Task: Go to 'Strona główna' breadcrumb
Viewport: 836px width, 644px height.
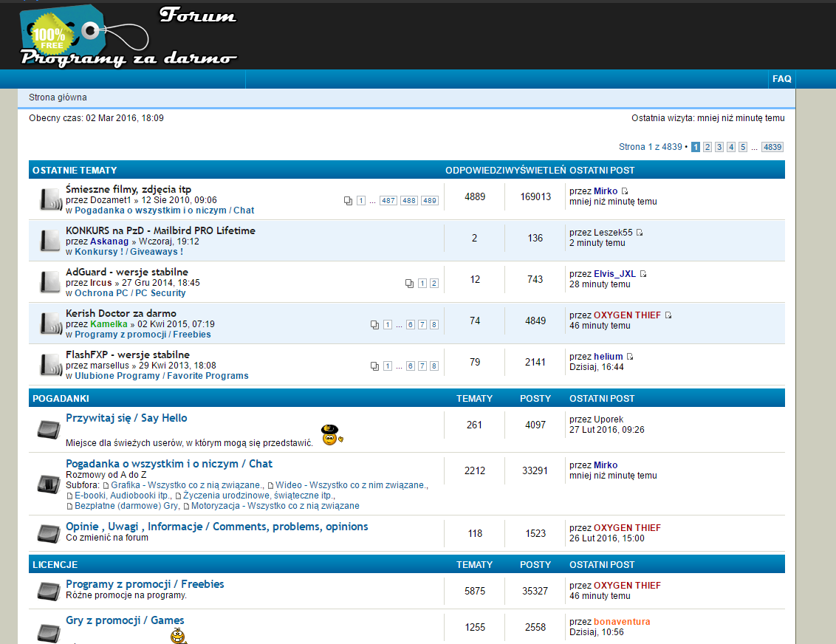Action: [58, 97]
